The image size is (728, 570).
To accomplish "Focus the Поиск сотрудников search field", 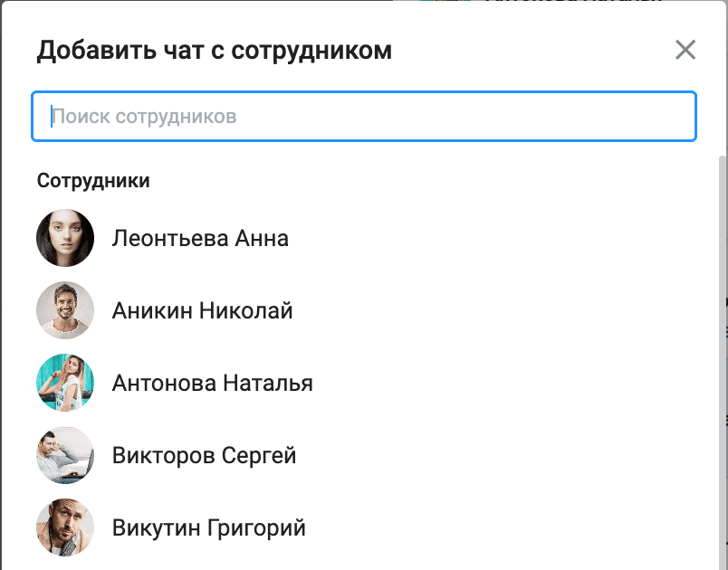I will pyautogui.click(x=362, y=117).
